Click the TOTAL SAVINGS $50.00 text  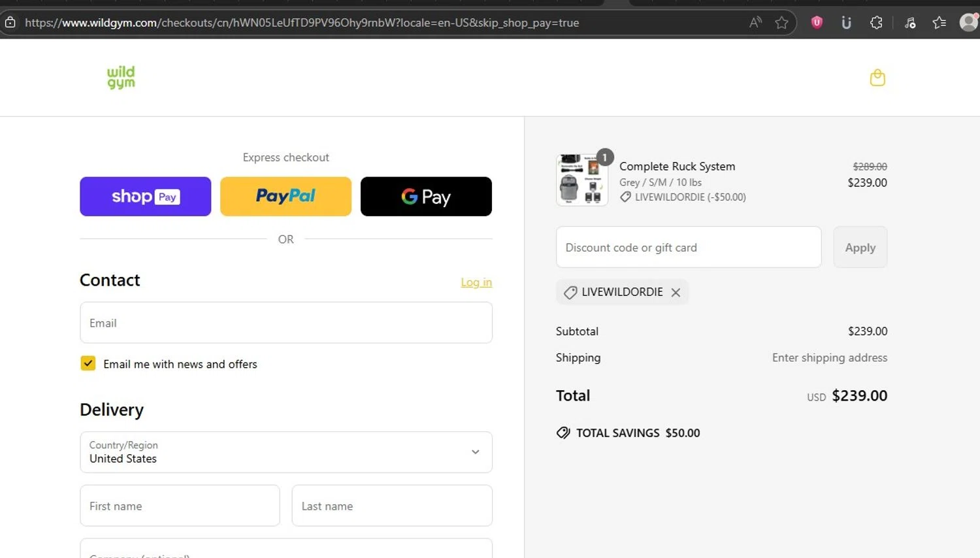638,433
